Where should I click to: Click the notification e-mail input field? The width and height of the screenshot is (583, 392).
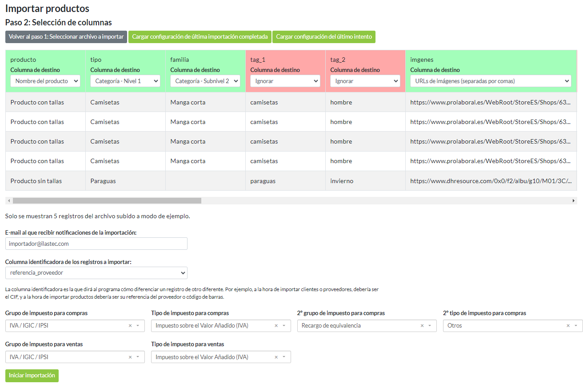tap(96, 244)
